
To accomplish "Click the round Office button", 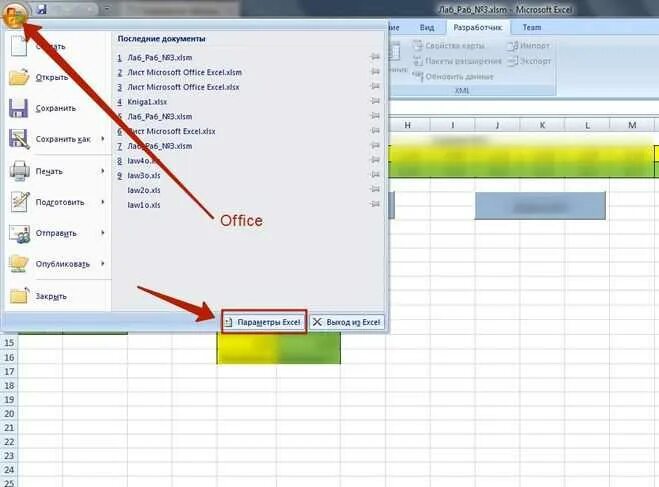I will pyautogui.click(x=15, y=14).
